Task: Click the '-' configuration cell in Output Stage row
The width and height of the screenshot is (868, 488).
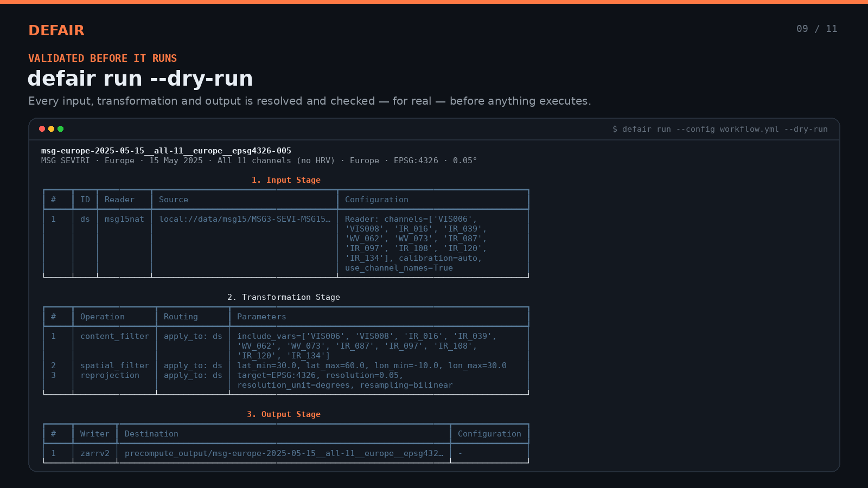Action: (x=460, y=453)
